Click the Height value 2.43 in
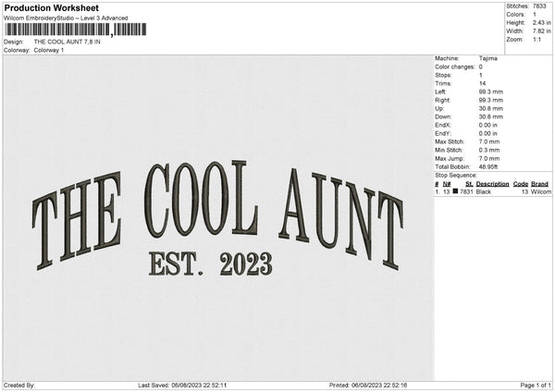Screen dimensions: 555x392 [541, 22]
